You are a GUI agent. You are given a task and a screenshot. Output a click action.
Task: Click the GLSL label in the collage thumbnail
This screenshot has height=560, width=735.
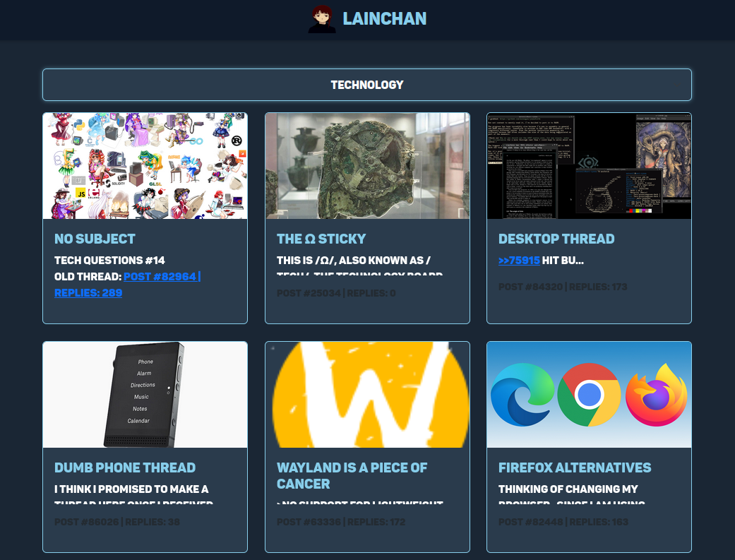(x=155, y=184)
